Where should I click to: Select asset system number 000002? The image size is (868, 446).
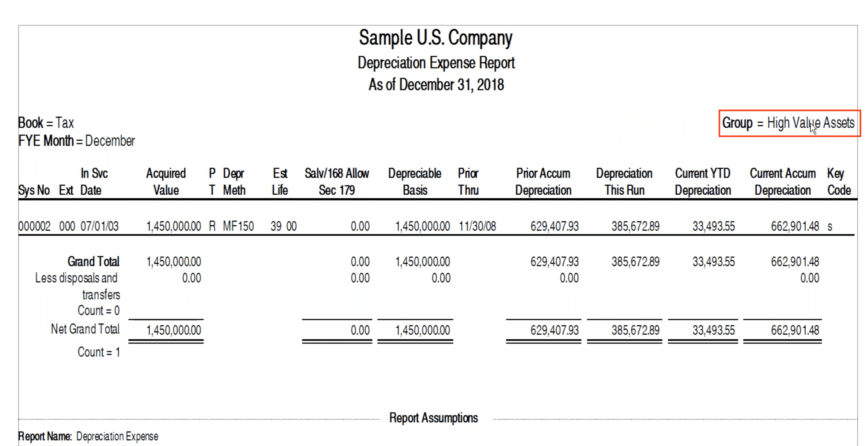tap(34, 226)
